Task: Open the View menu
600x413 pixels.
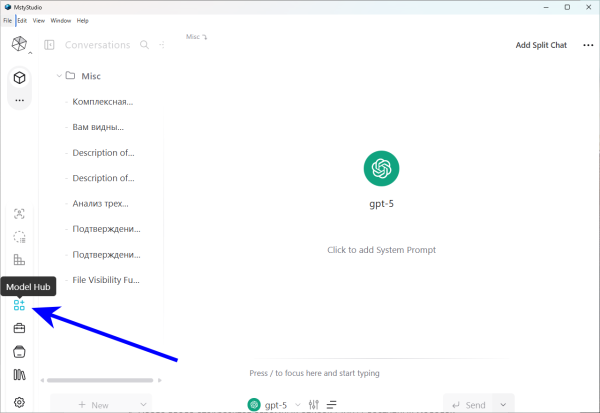Action: coord(38,20)
